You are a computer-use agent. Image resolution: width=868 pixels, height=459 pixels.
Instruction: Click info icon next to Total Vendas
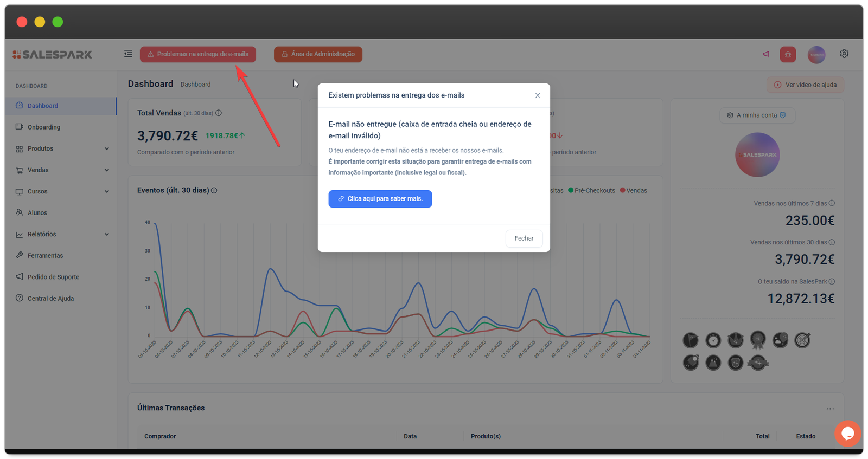[x=219, y=113]
